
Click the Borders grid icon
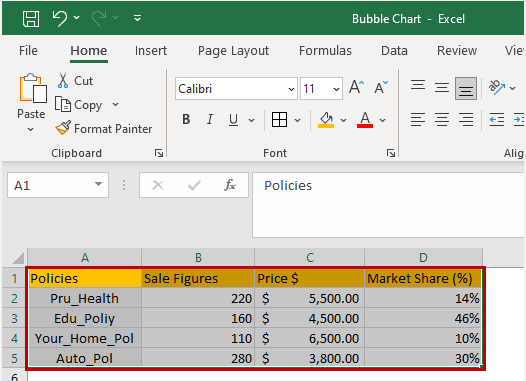[279, 120]
